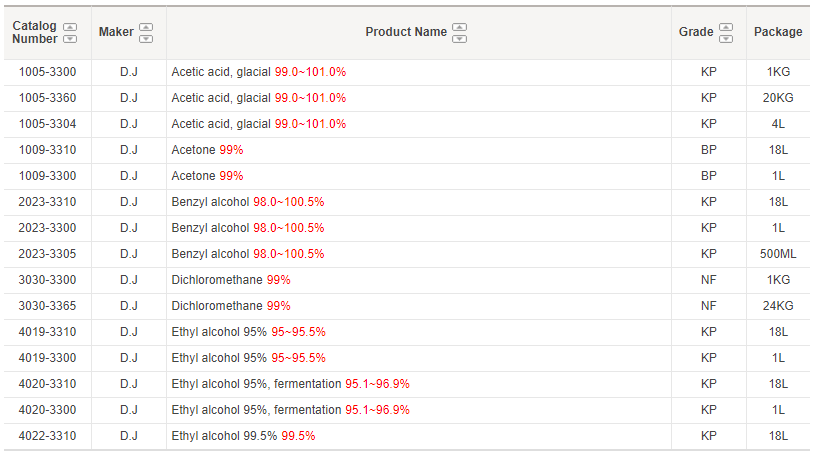The width and height of the screenshot is (815, 455).
Task: Sort Maker column descending arrow
Action: 146,39
